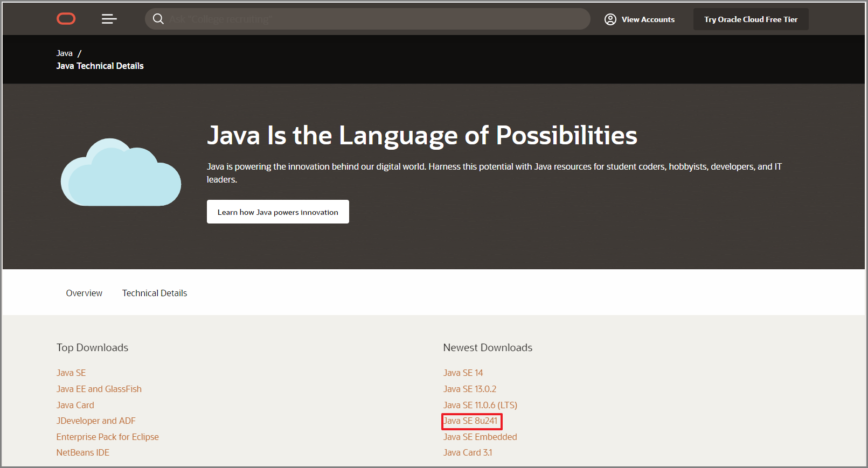This screenshot has height=468, width=868.
Task: Open Java SE 14 download link
Action: [x=463, y=373]
